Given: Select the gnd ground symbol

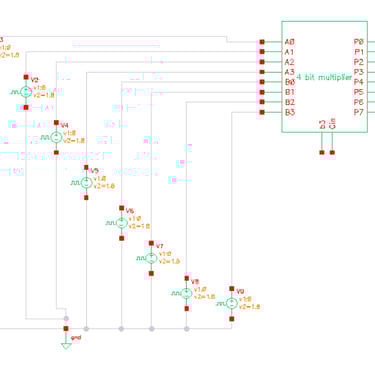Looking at the screenshot, I should pyautogui.click(x=66, y=347).
